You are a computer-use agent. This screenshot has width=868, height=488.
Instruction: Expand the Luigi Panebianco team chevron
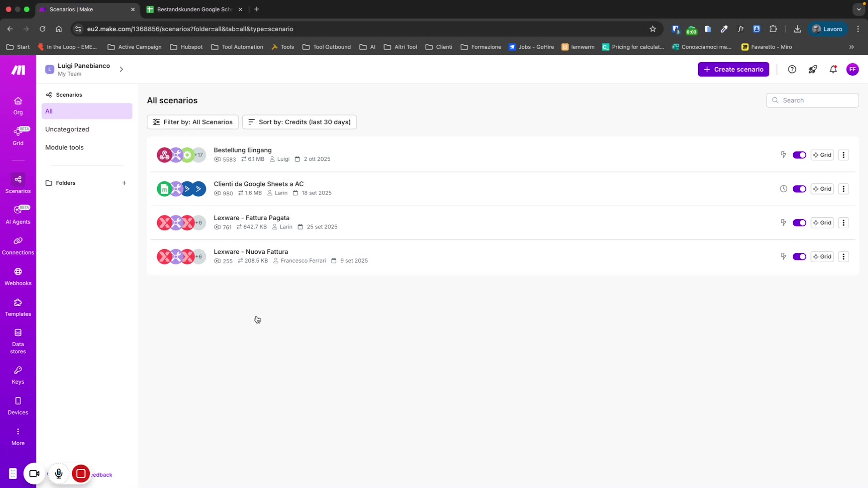(121, 70)
